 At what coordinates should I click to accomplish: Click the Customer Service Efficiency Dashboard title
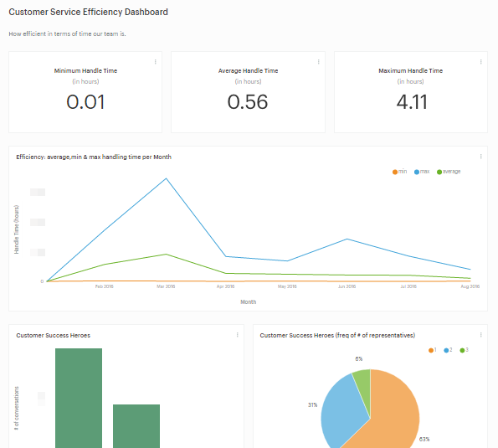tap(88, 12)
